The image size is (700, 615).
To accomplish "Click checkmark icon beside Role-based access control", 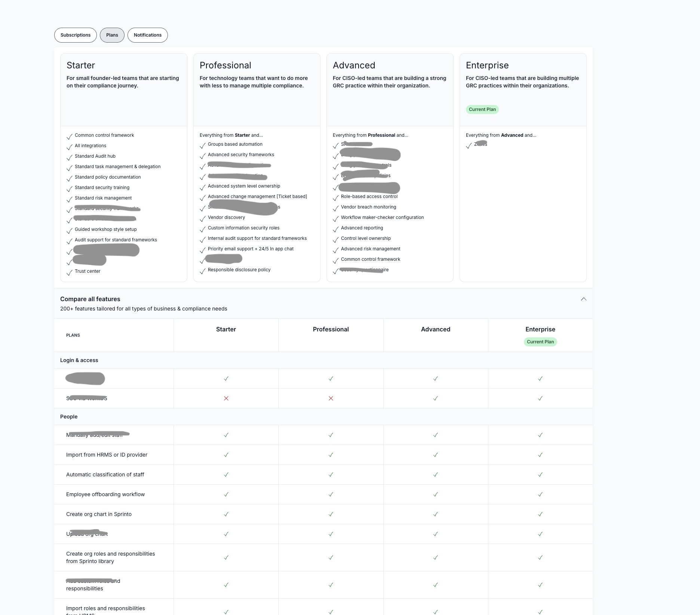I will 336,198.
